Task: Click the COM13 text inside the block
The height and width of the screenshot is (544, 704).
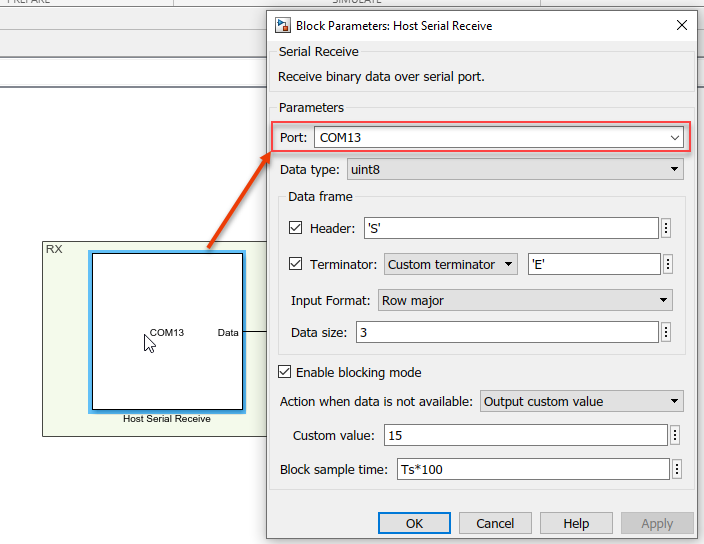Action: coord(167,333)
